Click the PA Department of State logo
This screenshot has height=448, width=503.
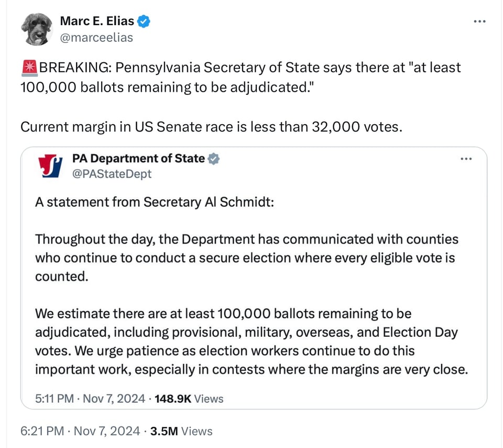coord(50,166)
